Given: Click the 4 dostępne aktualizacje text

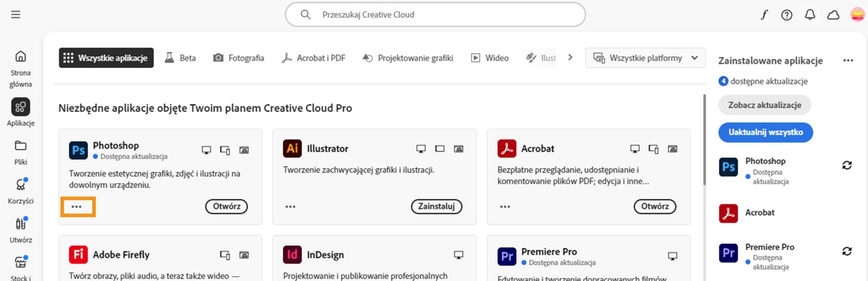Looking at the screenshot, I should click(763, 81).
